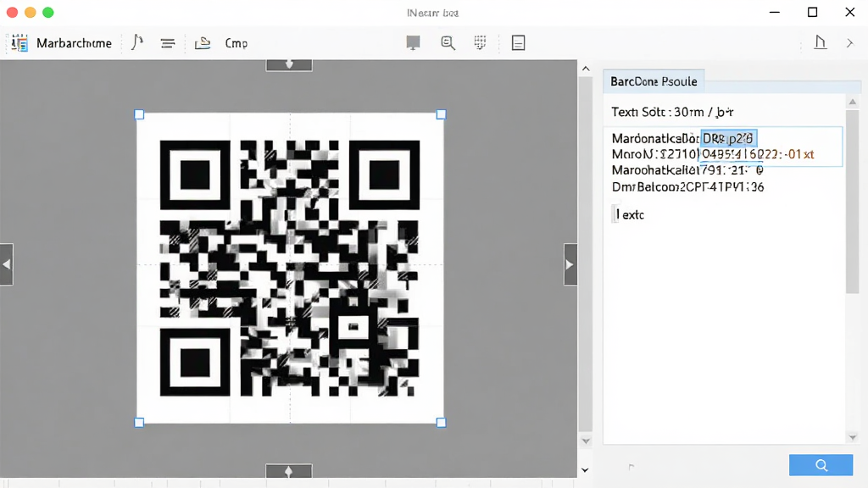Click the results panel scrollbar down arrow
The height and width of the screenshot is (488, 868).
[x=853, y=438]
